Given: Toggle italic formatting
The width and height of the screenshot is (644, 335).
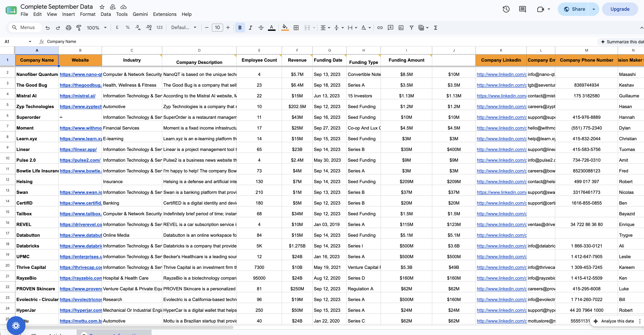Looking at the screenshot, I should [250, 27].
